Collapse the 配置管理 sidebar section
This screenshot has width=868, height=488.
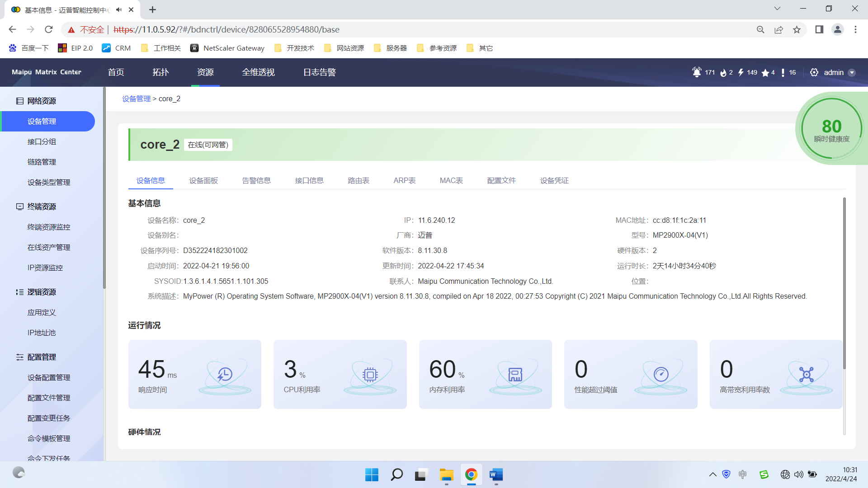(x=42, y=357)
